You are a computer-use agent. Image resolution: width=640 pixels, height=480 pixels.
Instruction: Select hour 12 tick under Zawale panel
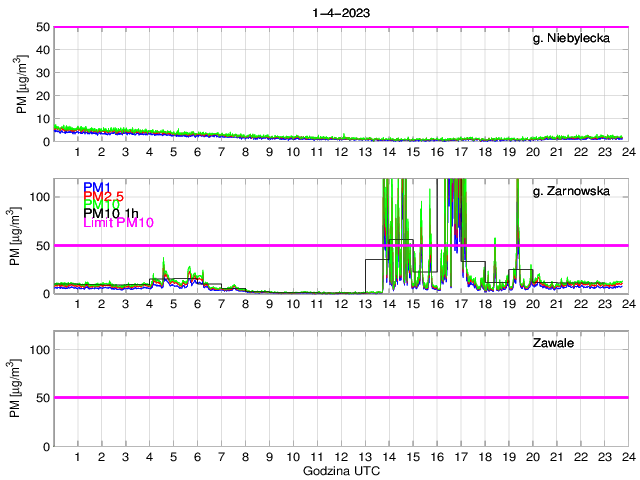(x=340, y=457)
